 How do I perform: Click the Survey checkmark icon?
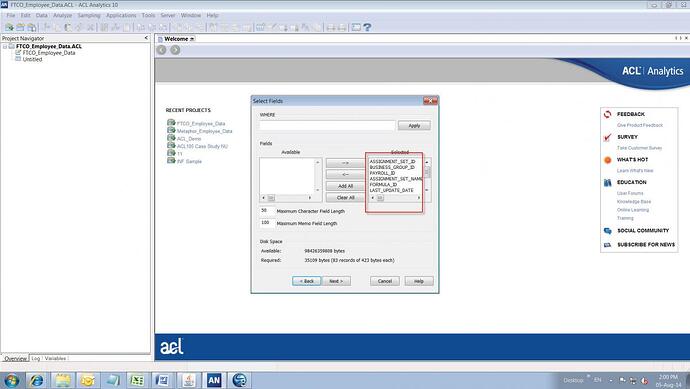[608, 137]
